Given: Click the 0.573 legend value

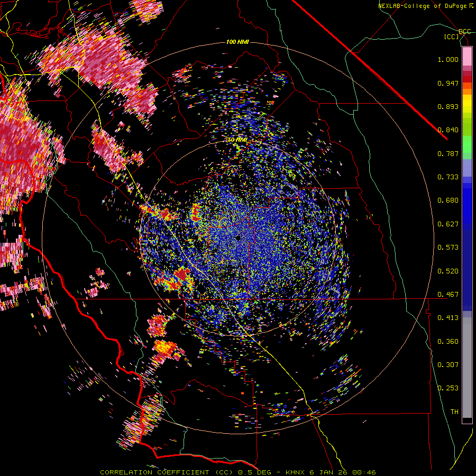Looking at the screenshot, I should 448,248.
